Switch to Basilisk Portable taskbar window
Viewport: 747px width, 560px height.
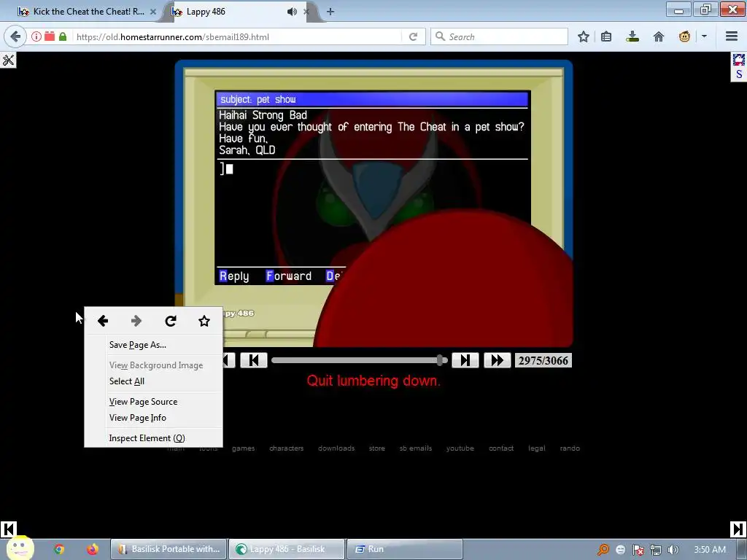coord(169,549)
